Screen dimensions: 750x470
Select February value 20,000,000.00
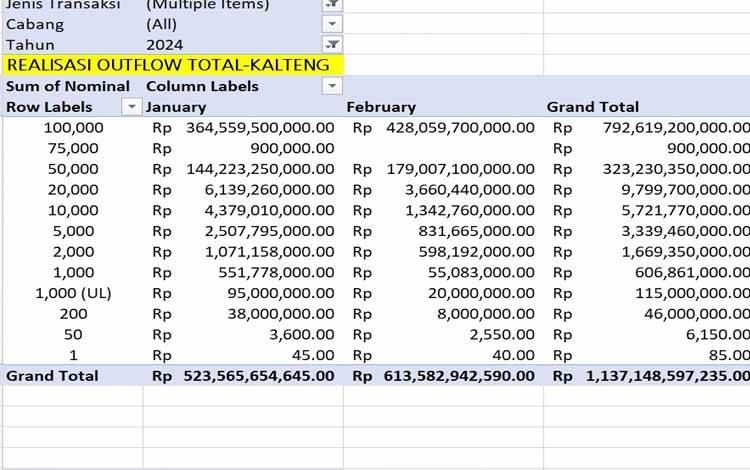[481, 293]
